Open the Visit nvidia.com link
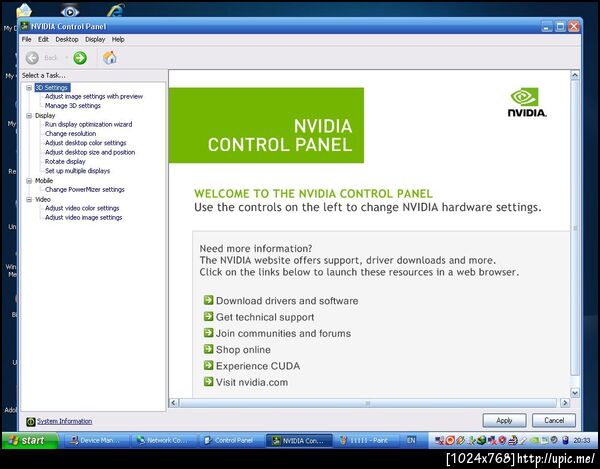 point(252,382)
